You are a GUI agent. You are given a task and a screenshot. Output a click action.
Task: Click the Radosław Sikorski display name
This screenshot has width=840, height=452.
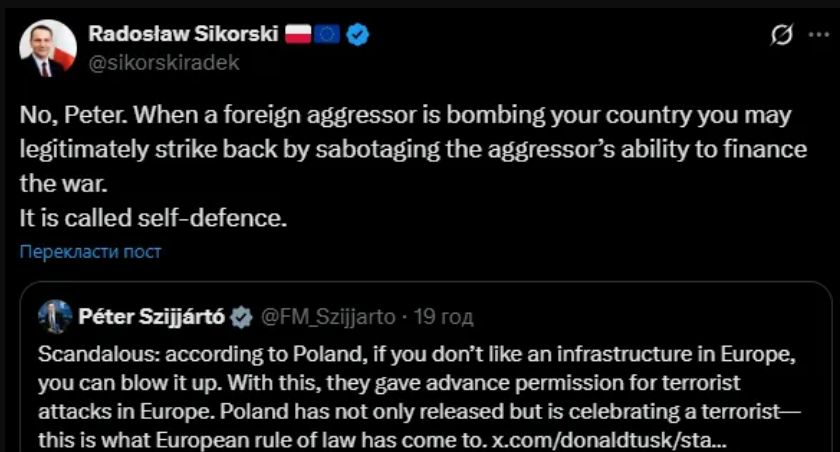pos(181,34)
